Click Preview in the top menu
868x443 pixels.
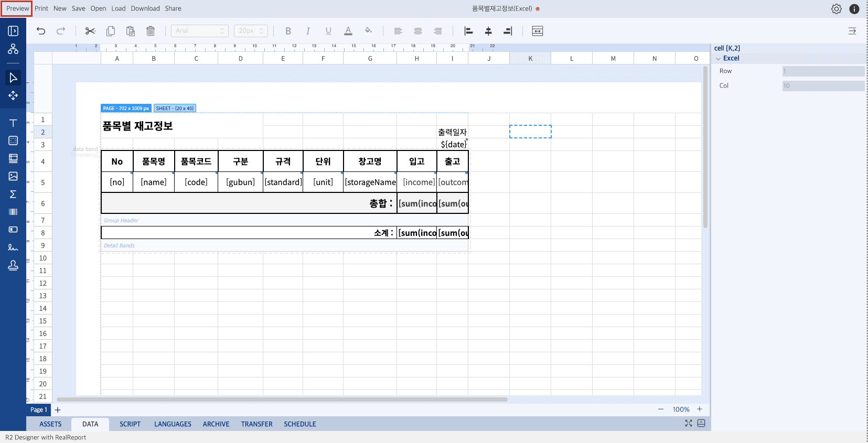pos(17,8)
